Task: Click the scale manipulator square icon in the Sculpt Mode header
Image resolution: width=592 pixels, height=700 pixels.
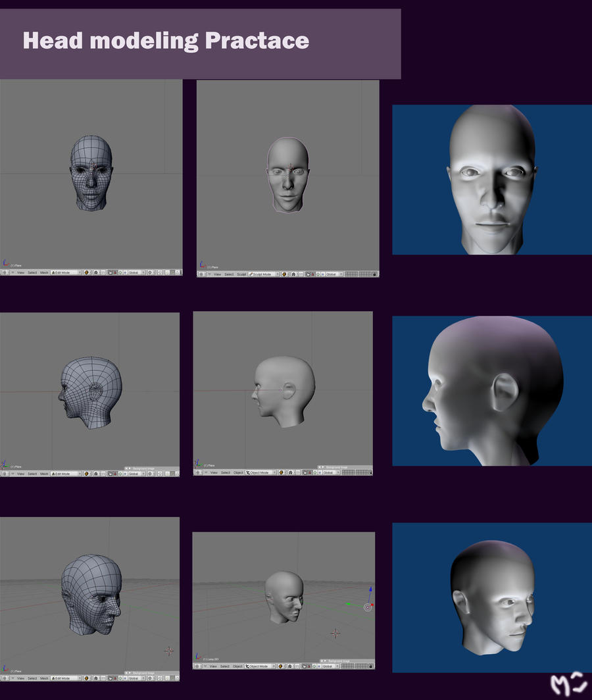Action: 322,274
